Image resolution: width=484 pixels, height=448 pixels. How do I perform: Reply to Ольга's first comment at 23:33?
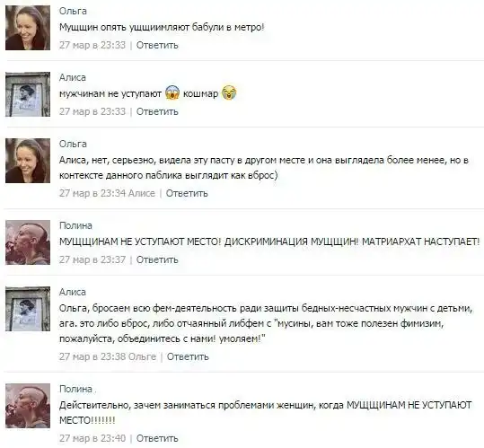click(x=157, y=45)
